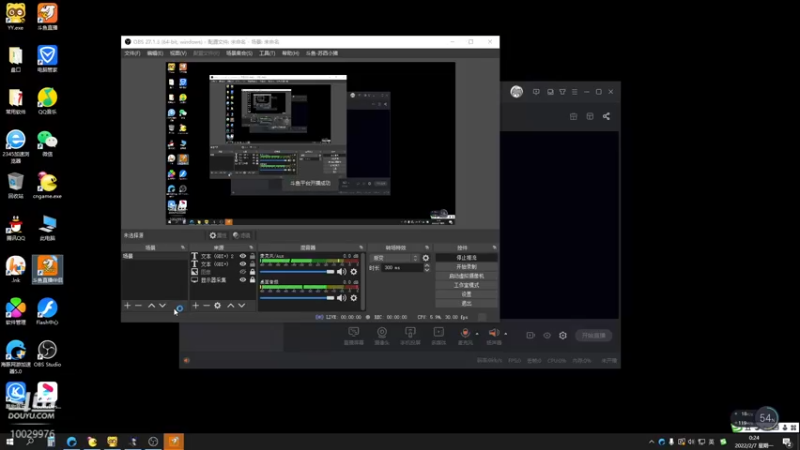This screenshot has height=450, width=800.
Task: Click the screen capture icon in Douyu toolbar
Action: (354, 335)
